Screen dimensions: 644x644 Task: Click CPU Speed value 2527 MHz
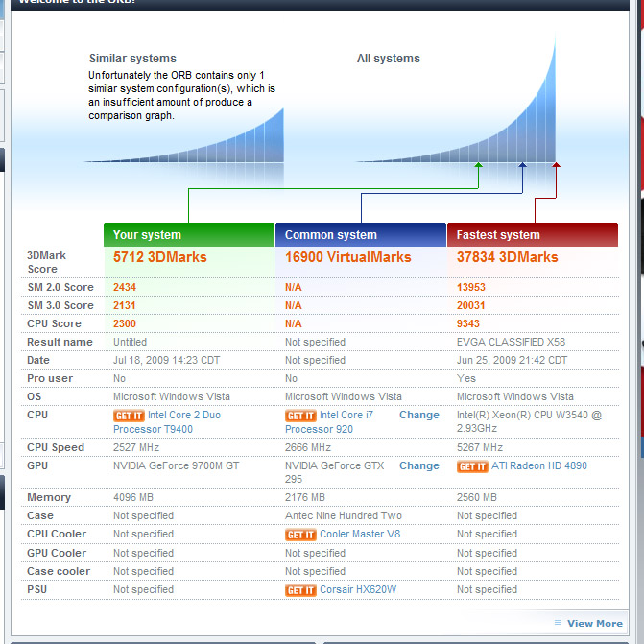pyautogui.click(x=136, y=447)
